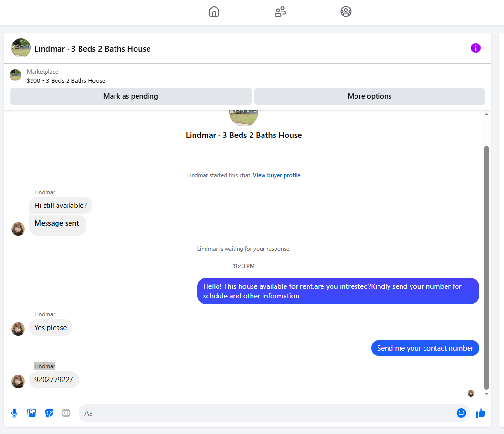Click the header house listing avatar
The height and width of the screenshot is (434, 504).
(x=21, y=48)
